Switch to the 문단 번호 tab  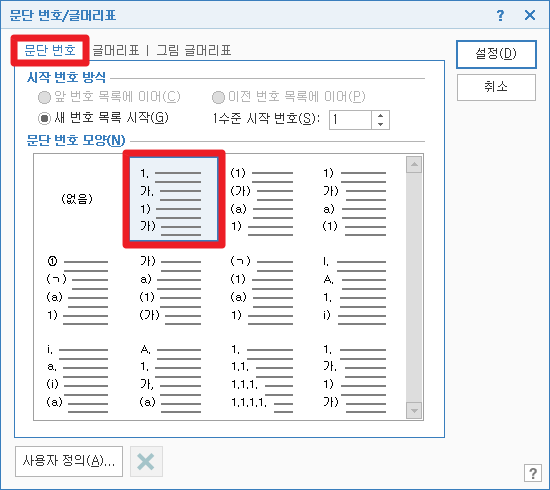pyautogui.click(x=50, y=50)
